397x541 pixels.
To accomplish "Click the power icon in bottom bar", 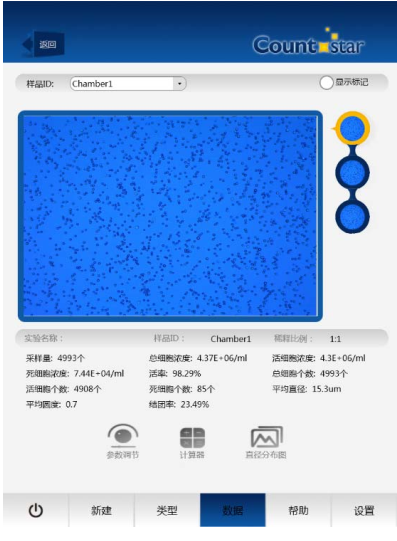I will (x=36, y=510).
